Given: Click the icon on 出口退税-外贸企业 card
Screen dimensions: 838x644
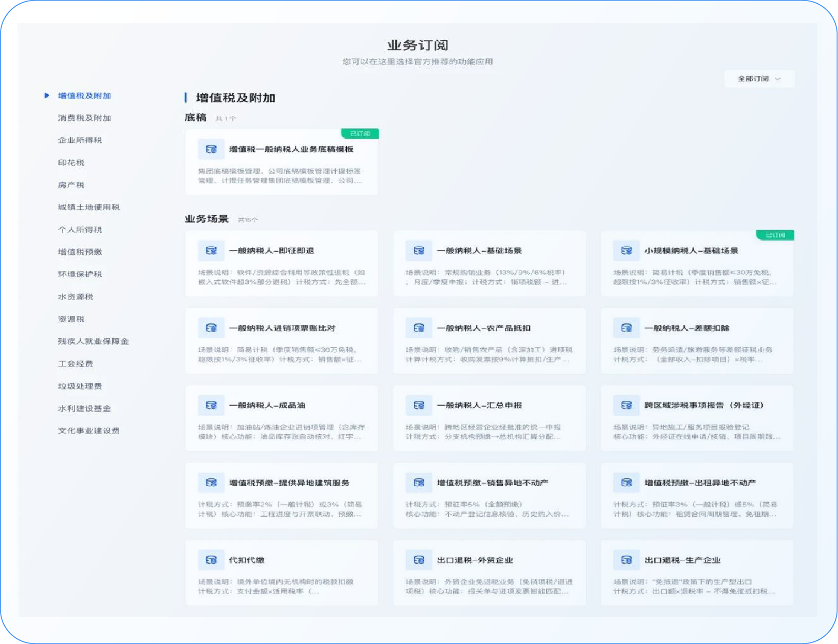Looking at the screenshot, I should (419, 560).
